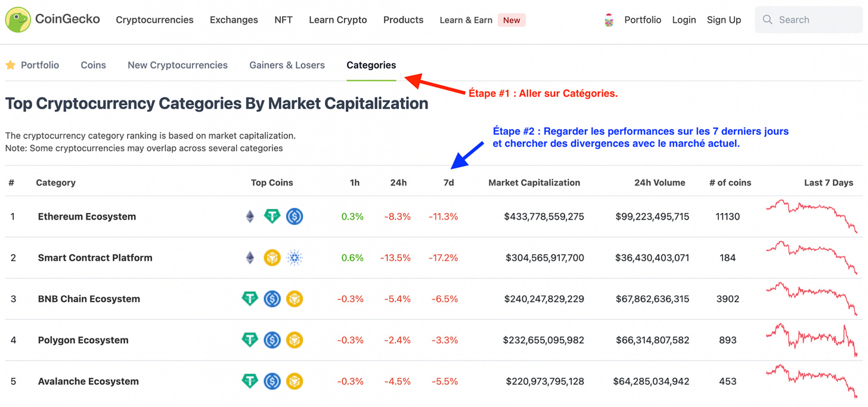Click USD Coin icon in Avalanche Ecosystem row
Image resolution: width=868 pixels, height=407 pixels.
coord(272,381)
